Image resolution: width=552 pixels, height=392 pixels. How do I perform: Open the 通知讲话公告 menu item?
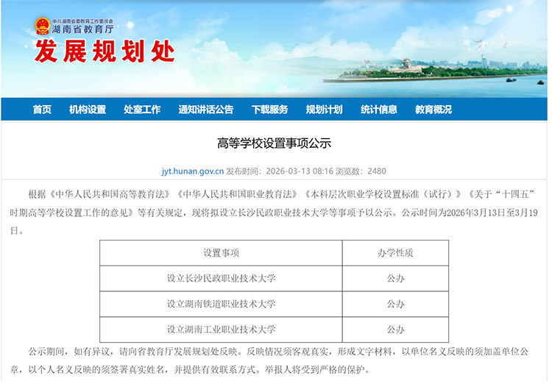point(205,110)
